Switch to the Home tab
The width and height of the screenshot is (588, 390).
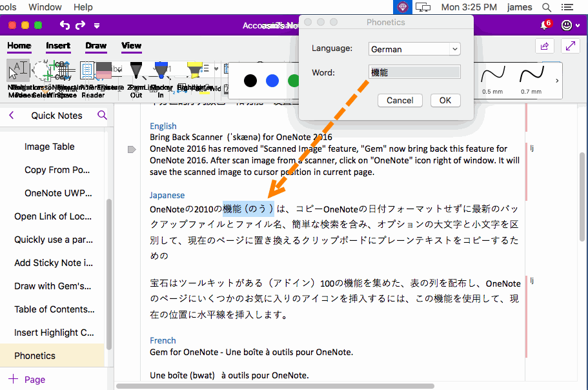pyautogui.click(x=19, y=46)
